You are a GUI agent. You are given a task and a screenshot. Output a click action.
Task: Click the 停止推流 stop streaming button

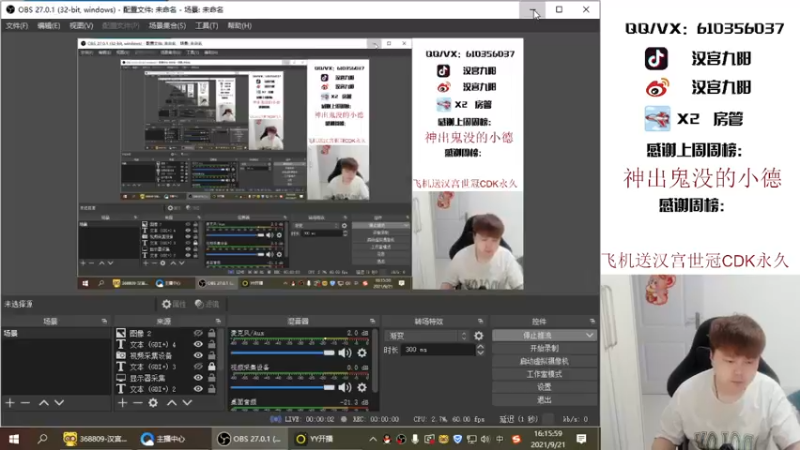pos(537,335)
